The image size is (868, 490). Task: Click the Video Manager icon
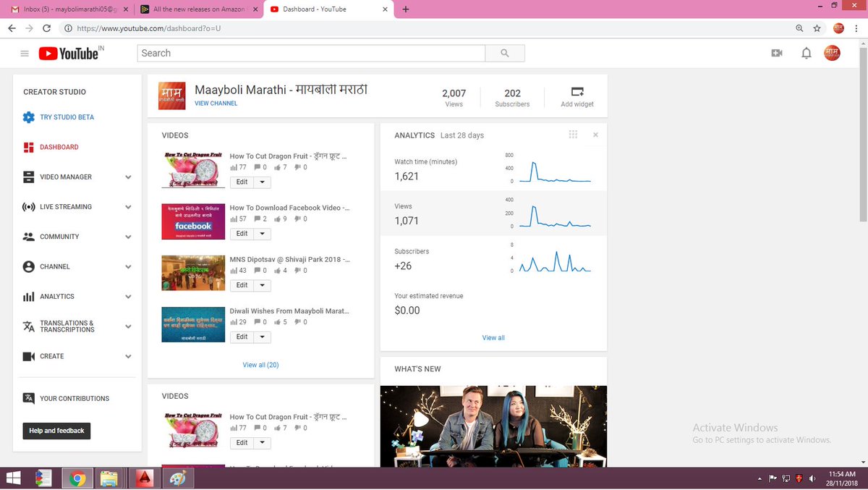28,177
